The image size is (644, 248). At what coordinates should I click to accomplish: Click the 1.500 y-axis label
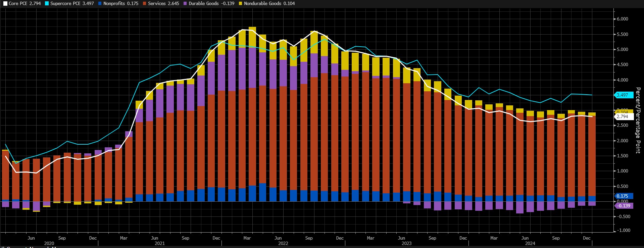(x=623, y=156)
